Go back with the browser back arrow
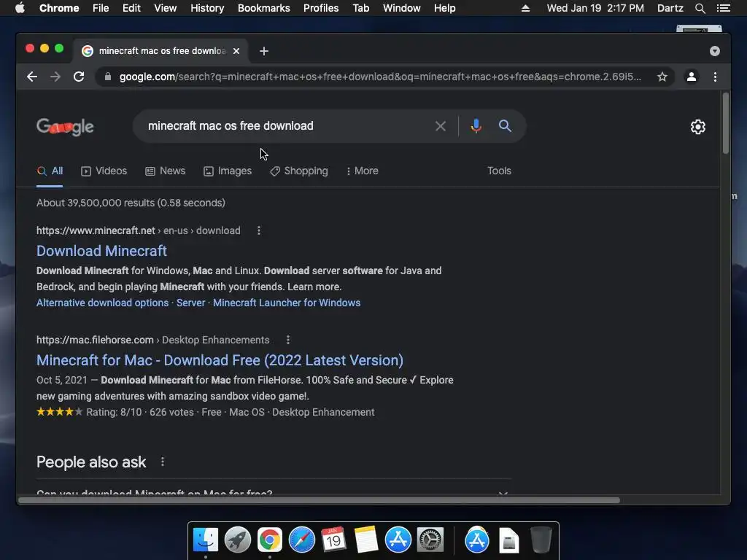 tap(32, 77)
